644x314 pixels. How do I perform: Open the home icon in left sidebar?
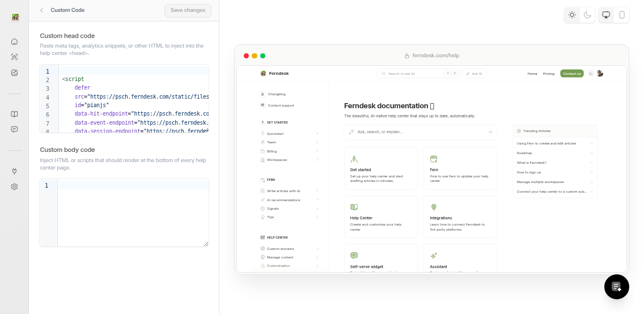(14, 41)
